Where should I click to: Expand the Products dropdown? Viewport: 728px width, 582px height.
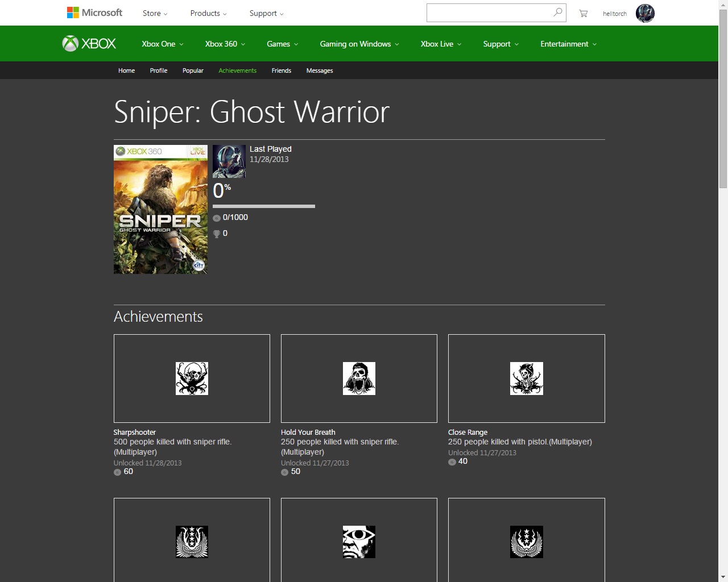coord(209,13)
